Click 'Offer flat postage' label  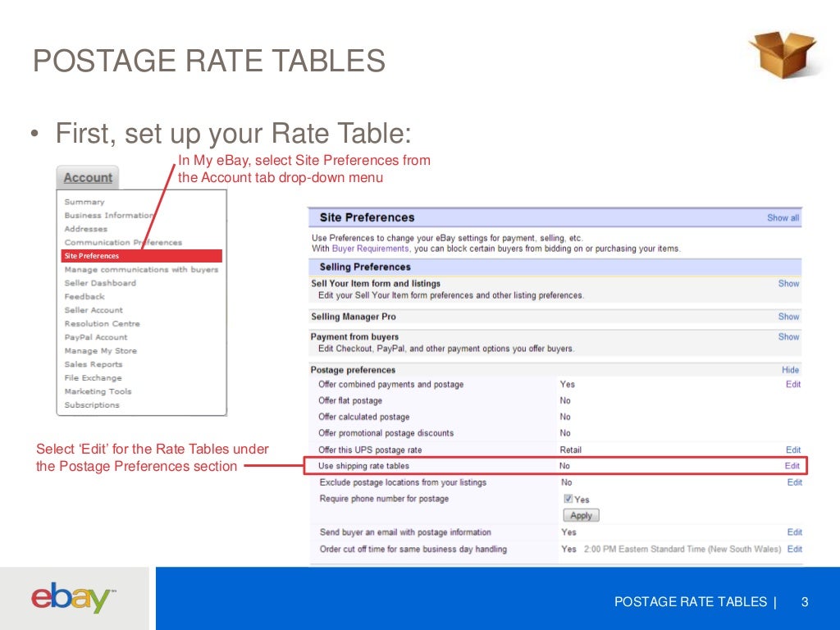click(350, 400)
